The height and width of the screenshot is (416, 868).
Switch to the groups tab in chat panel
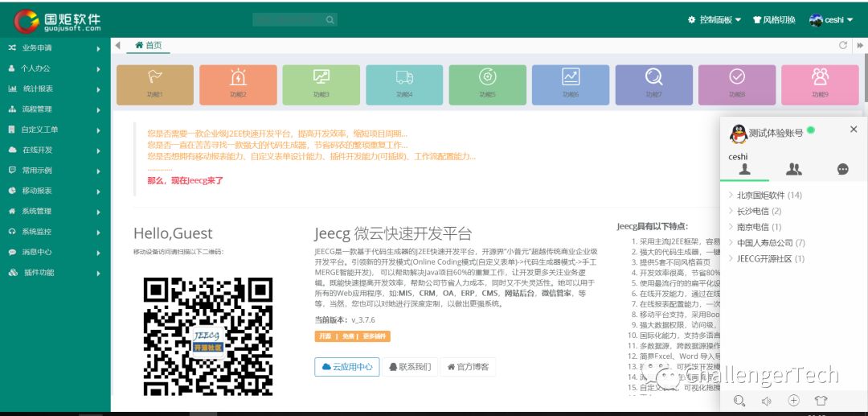[794, 170]
